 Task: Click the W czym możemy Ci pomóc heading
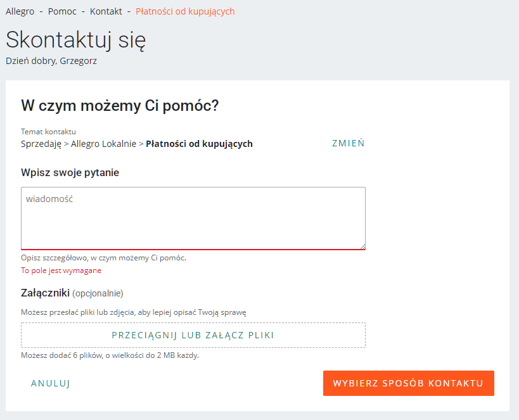[x=120, y=106]
